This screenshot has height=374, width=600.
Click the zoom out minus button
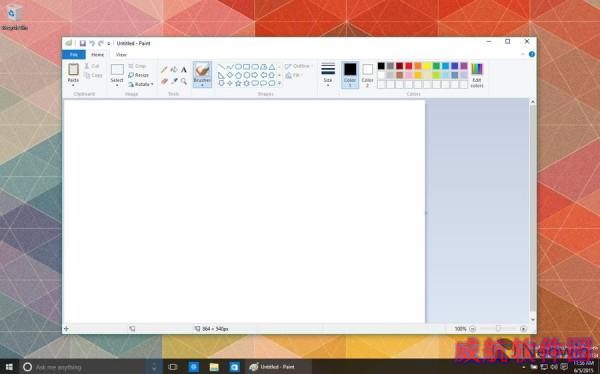[x=473, y=329]
